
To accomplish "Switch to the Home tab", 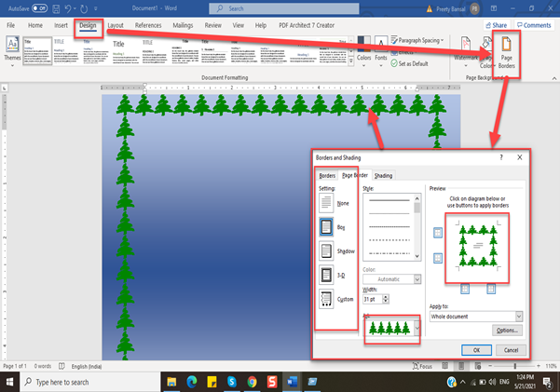I will [x=35, y=25].
